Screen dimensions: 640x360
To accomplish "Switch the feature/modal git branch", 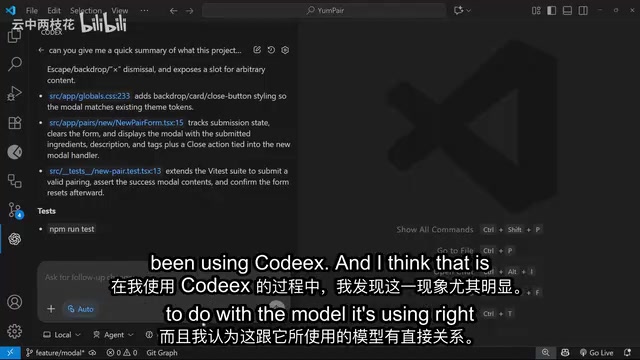I will [56, 353].
